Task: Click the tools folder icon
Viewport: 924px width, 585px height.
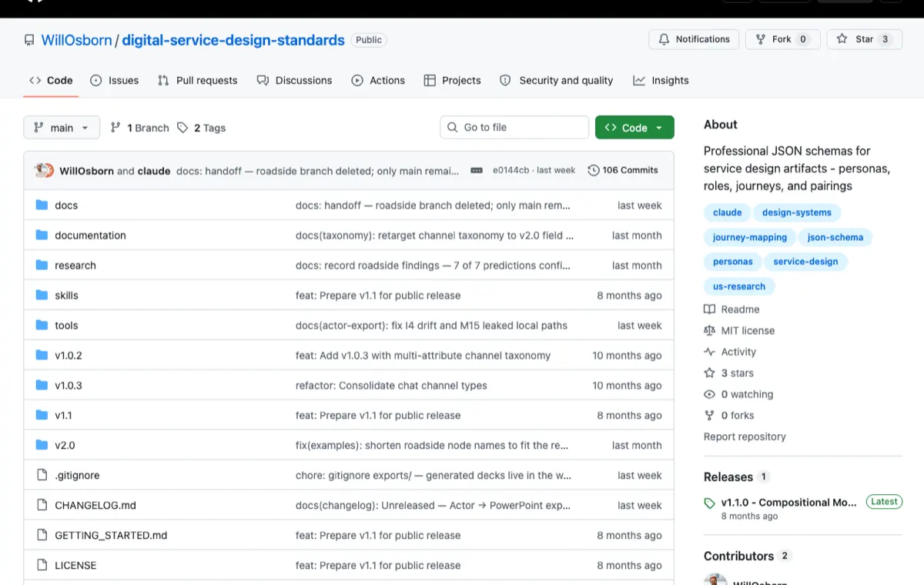Action: 42,326
